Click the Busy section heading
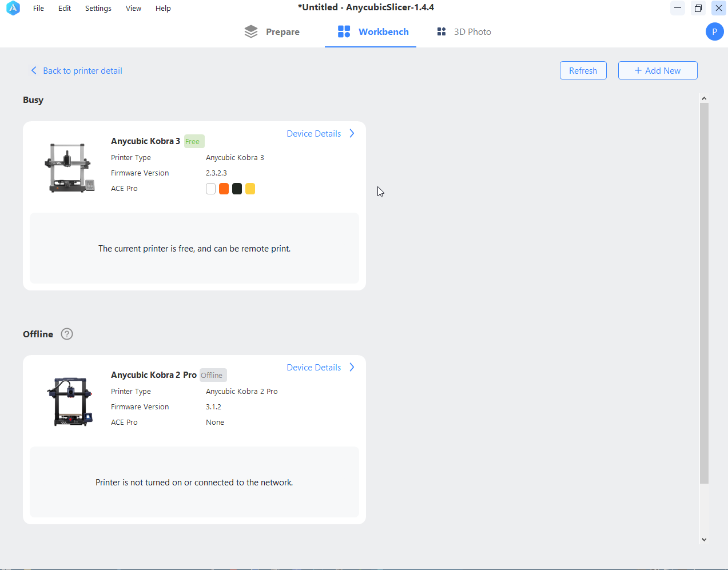Screen dimensions: 728x570 33,100
